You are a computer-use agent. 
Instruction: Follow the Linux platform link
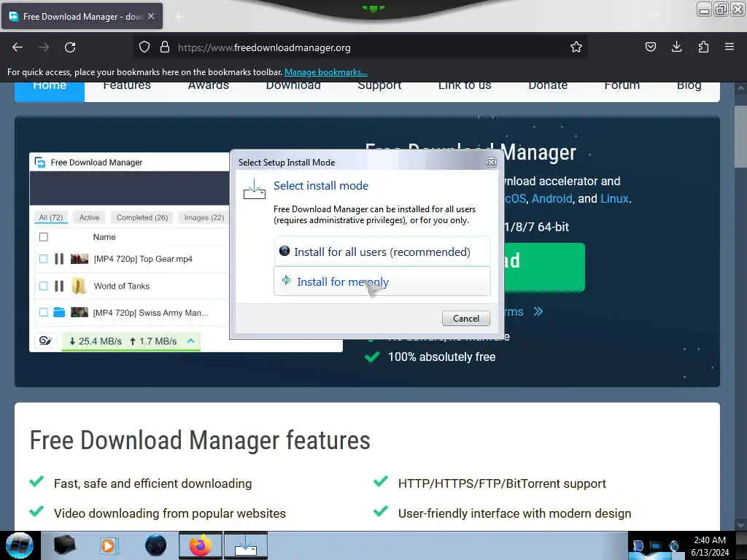614,198
